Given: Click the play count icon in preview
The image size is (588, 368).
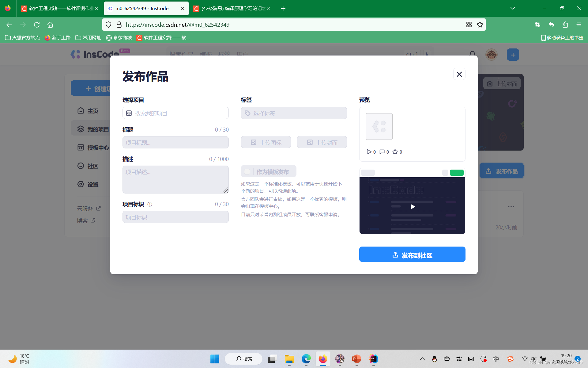Looking at the screenshot, I should (x=369, y=152).
